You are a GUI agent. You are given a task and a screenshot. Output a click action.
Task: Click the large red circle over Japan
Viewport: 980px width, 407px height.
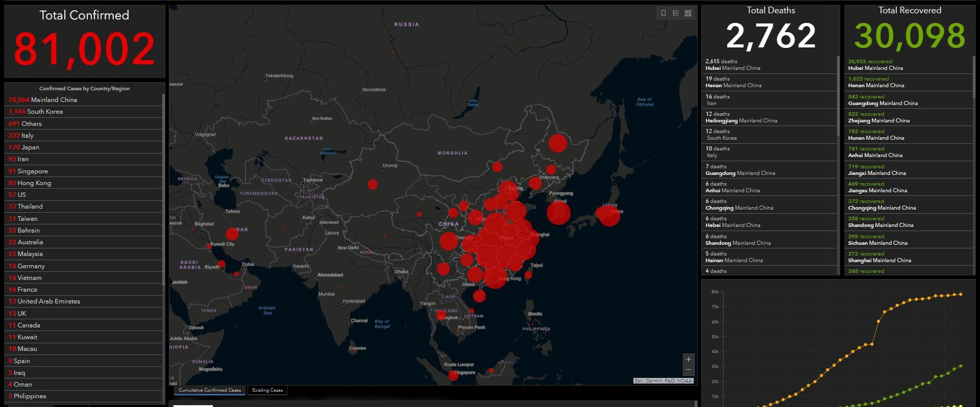(608, 215)
